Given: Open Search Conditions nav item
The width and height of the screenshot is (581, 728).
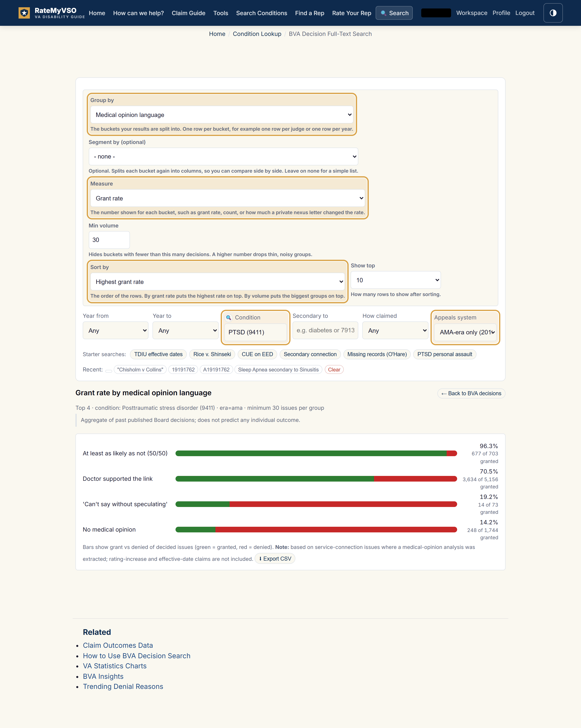Looking at the screenshot, I should tap(261, 13).
